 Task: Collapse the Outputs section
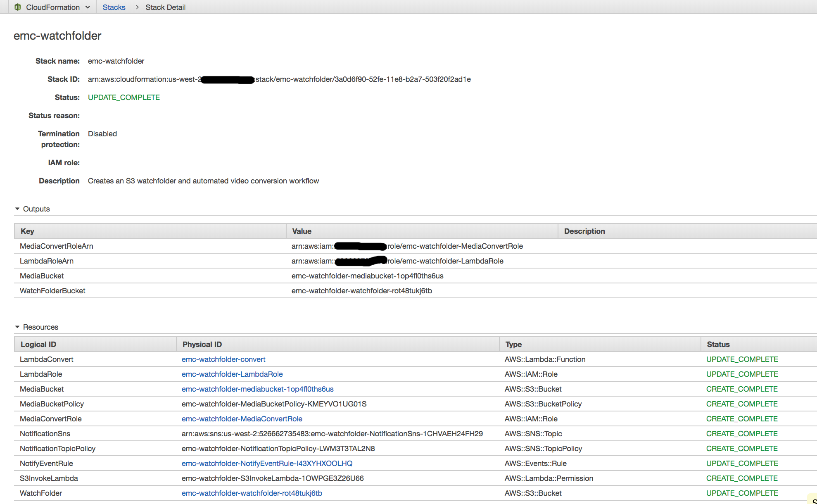click(17, 209)
